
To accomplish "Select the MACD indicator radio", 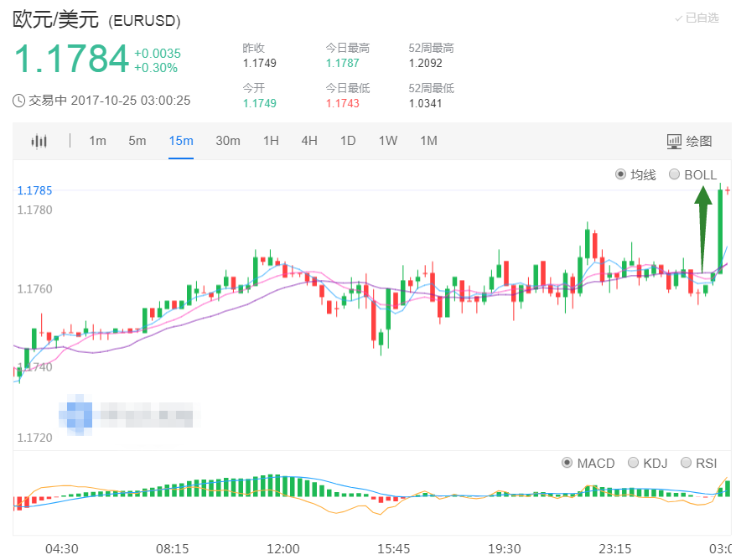I will click(x=567, y=463).
